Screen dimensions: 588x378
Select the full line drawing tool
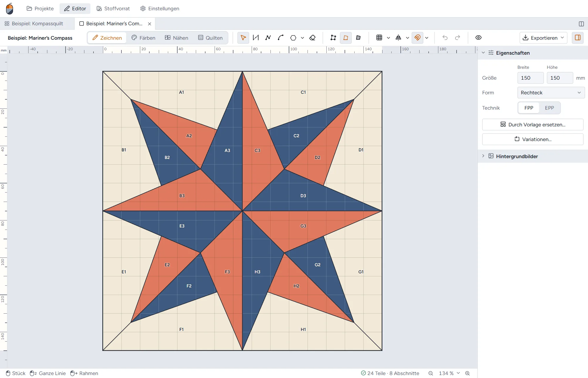pos(256,38)
